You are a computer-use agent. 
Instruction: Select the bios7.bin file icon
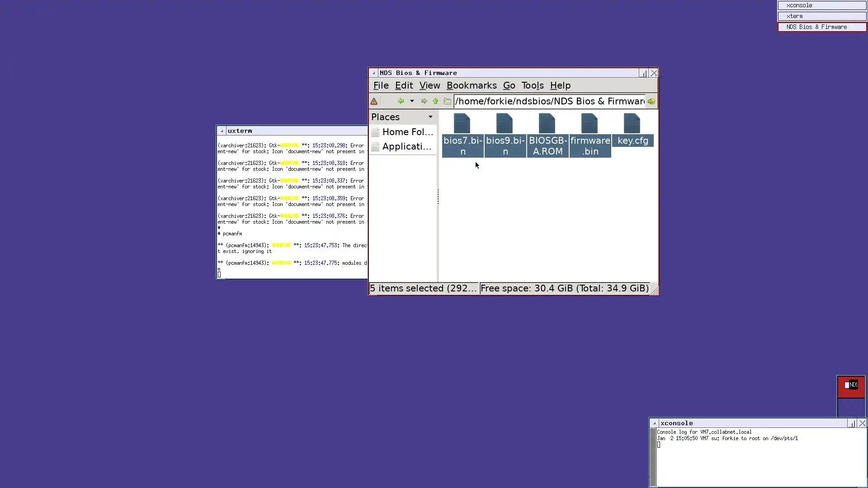coord(462,123)
